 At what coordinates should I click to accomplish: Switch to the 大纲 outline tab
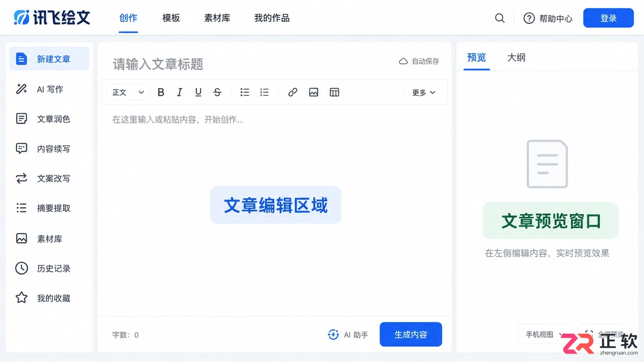click(x=516, y=58)
